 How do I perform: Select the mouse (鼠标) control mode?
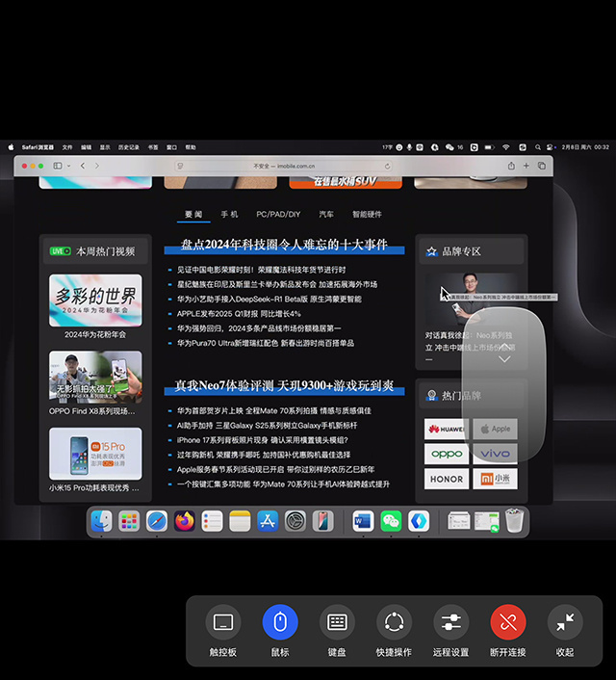pyautogui.click(x=280, y=622)
